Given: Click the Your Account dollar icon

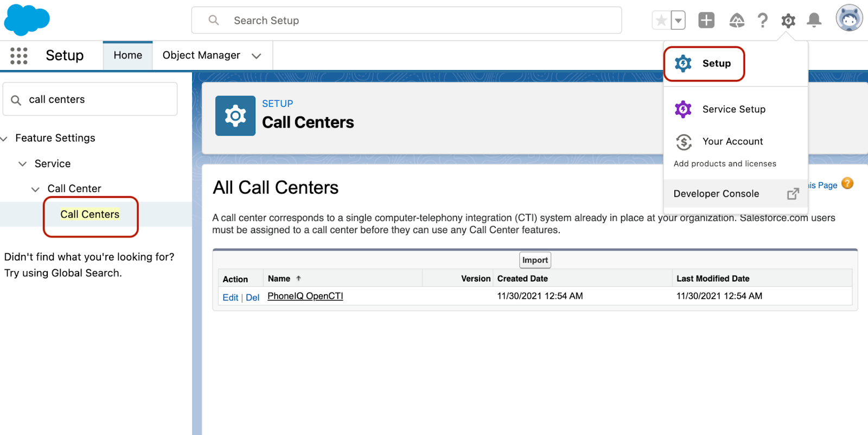Looking at the screenshot, I should point(684,142).
